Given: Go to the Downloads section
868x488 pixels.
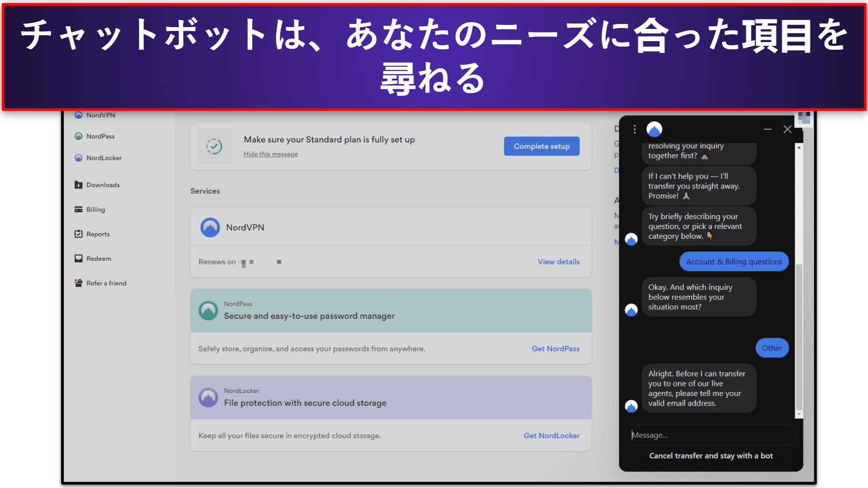Looking at the screenshot, I should (x=103, y=185).
